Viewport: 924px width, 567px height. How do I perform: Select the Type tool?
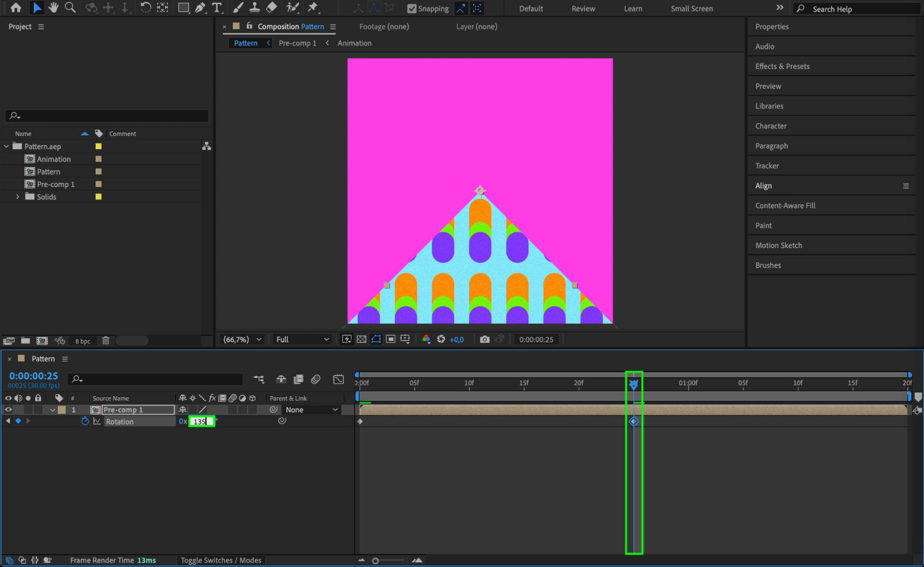tap(216, 7)
